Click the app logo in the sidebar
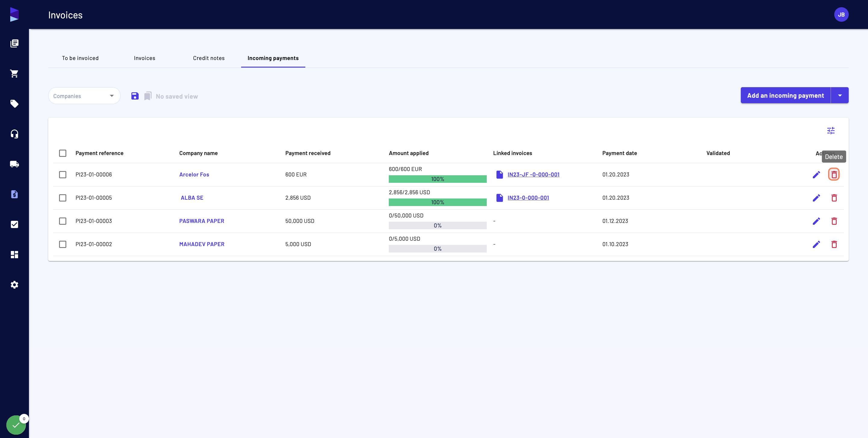Image resolution: width=868 pixels, height=438 pixels. [14, 14]
